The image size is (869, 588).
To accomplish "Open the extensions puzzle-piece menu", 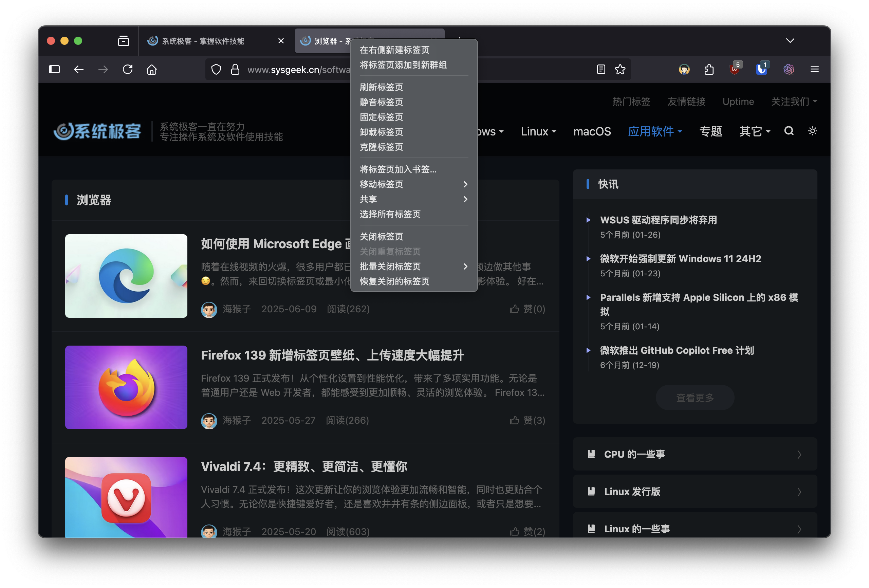I will tap(709, 69).
